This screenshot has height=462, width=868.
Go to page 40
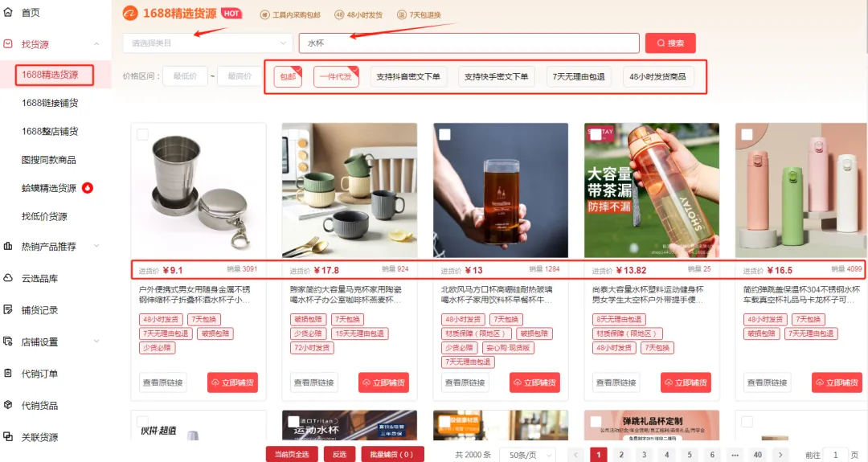click(x=758, y=455)
